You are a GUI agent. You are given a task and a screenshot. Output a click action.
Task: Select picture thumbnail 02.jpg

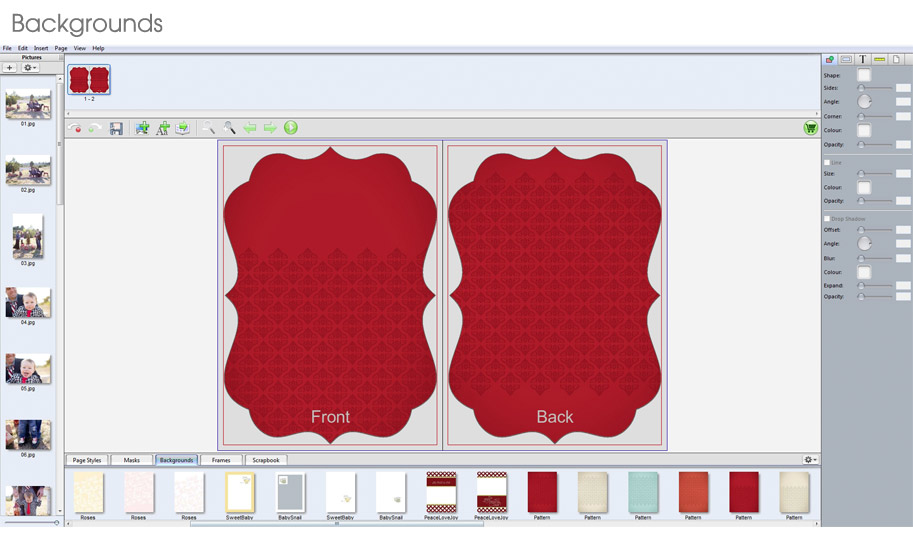coord(28,170)
